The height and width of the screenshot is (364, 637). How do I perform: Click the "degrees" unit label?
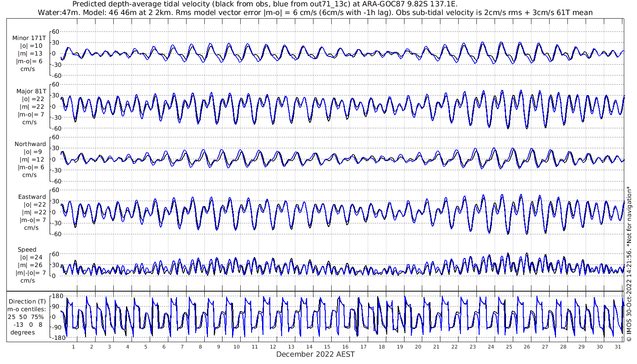[23, 332]
